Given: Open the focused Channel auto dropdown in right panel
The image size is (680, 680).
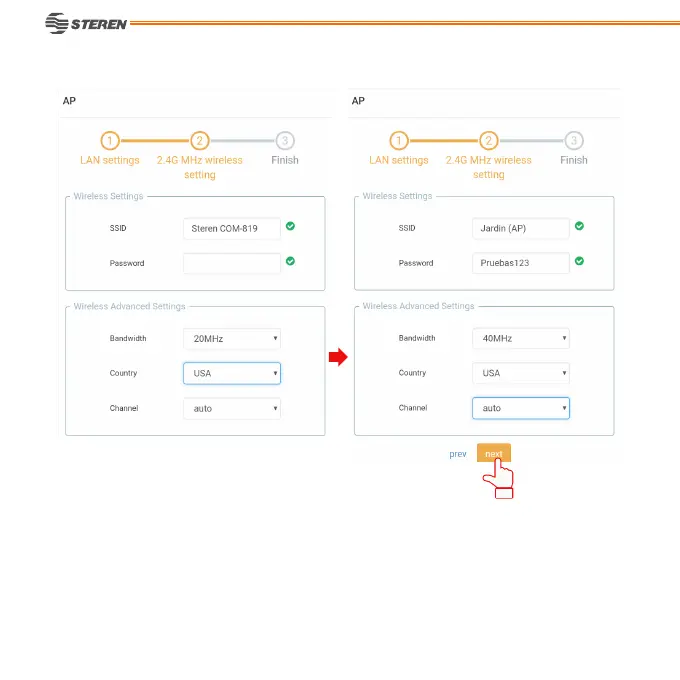Looking at the screenshot, I should [x=521, y=408].
